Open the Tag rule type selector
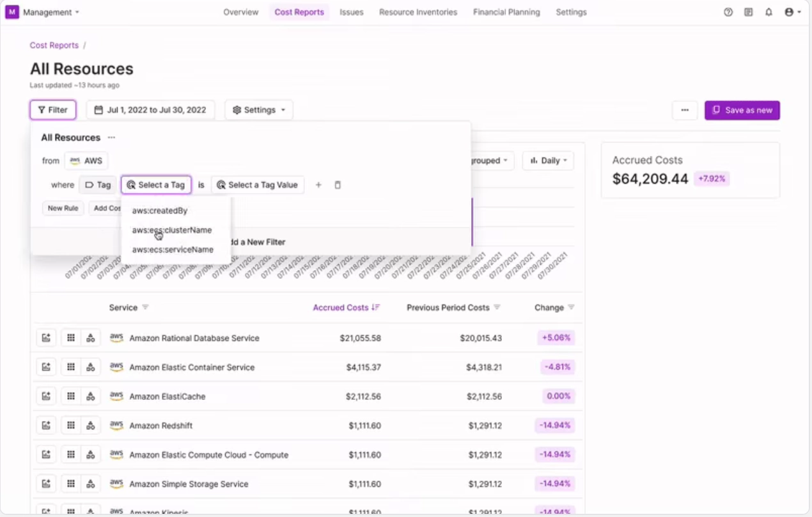The image size is (812, 517). [98, 185]
